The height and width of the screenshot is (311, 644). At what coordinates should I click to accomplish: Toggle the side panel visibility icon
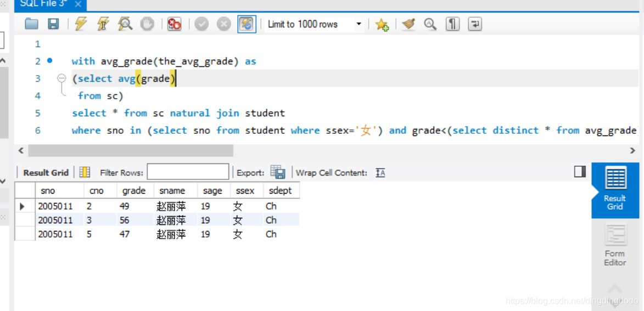tap(580, 172)
